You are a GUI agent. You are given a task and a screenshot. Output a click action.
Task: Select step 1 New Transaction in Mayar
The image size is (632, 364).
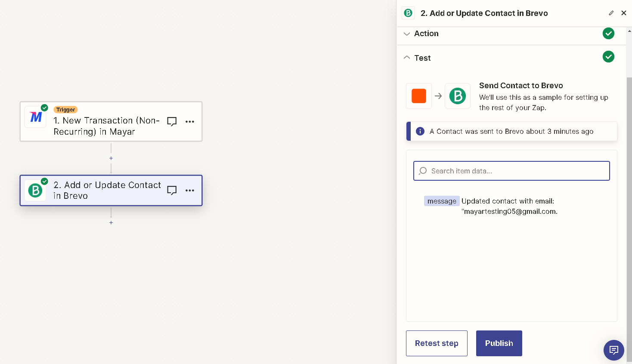(111, 122)
